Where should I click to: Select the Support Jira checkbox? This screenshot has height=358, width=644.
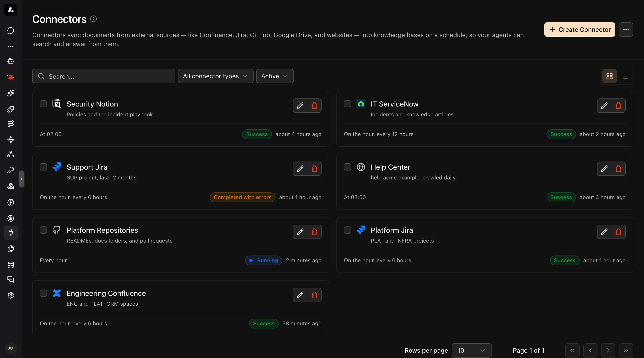(44, 167)
